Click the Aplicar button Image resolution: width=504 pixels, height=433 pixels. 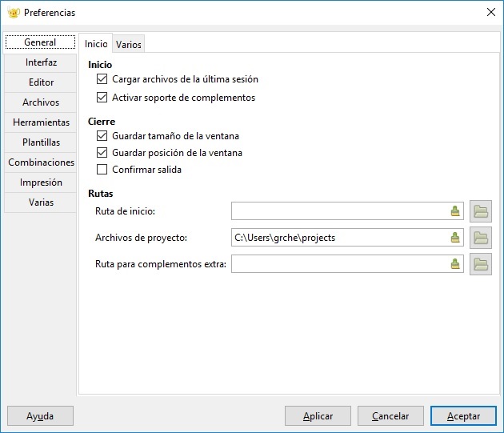pyautogui.click(x=318, y=416)
